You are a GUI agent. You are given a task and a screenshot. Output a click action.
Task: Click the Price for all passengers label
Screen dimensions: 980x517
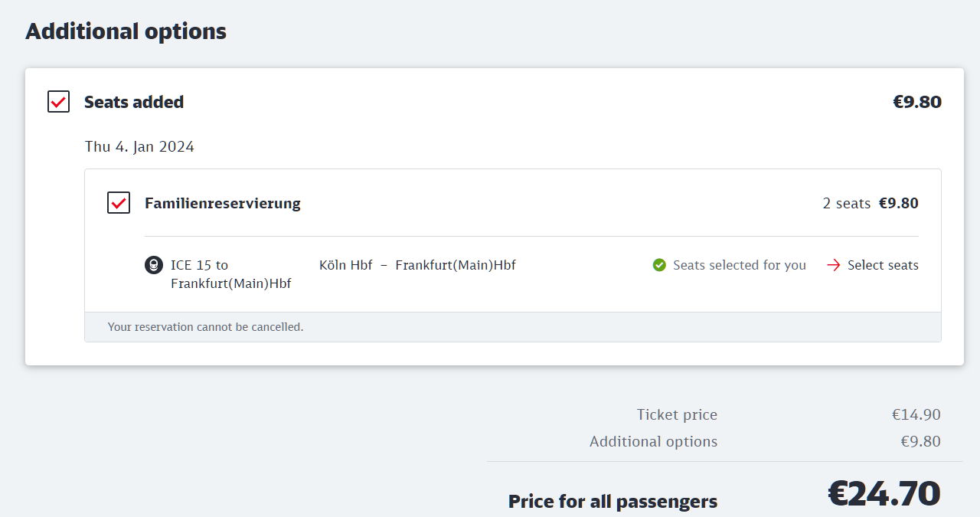pyautogui.click(x=612, y=502)
